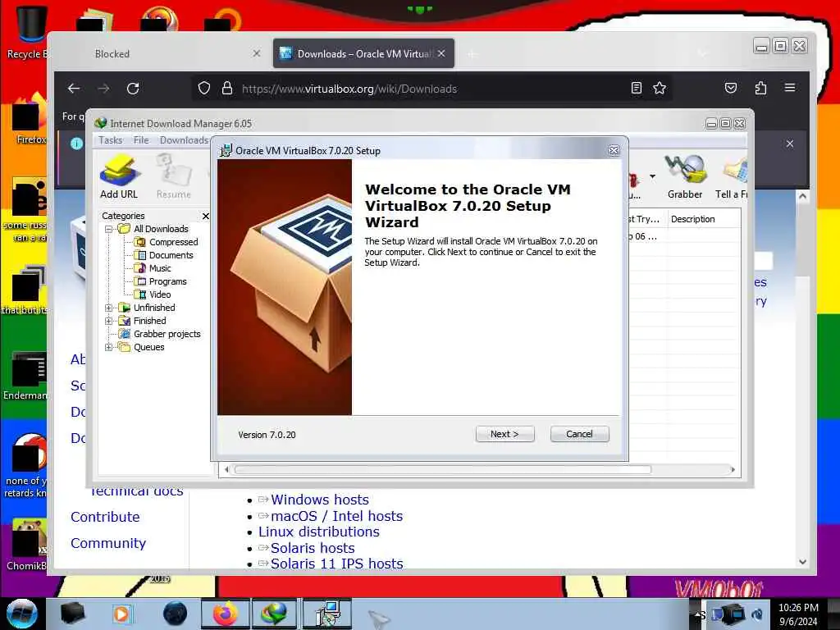The image size is (840, 630).
Task: Click Next in VirtualBox Setup wizard
Action: click(504, 434)
